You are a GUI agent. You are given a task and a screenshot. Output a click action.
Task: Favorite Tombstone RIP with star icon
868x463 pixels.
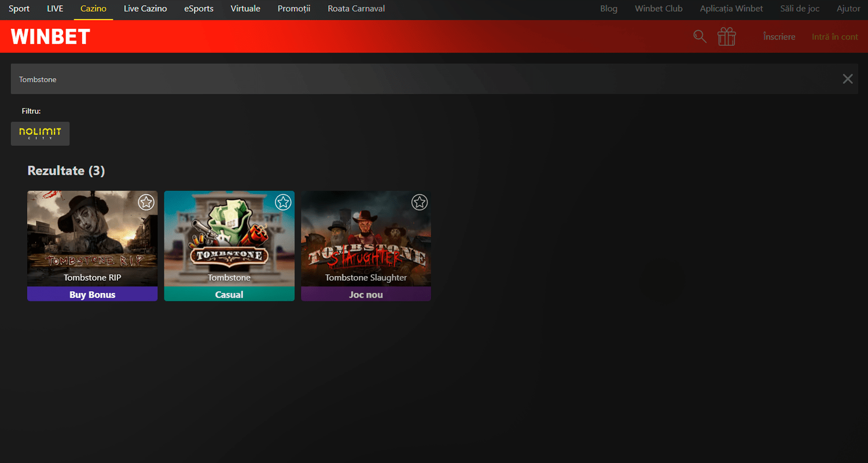(146, 202)
